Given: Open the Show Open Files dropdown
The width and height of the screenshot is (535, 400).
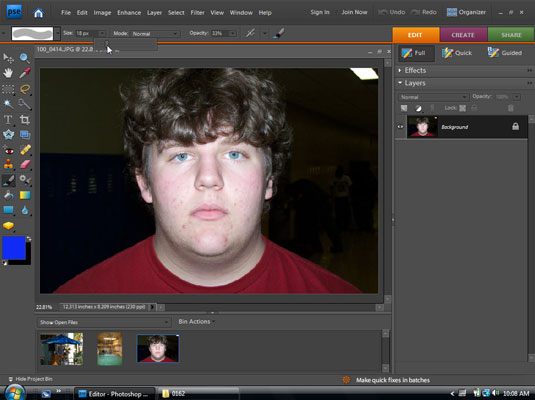Looking at the screenshot, I should [104, 322].
